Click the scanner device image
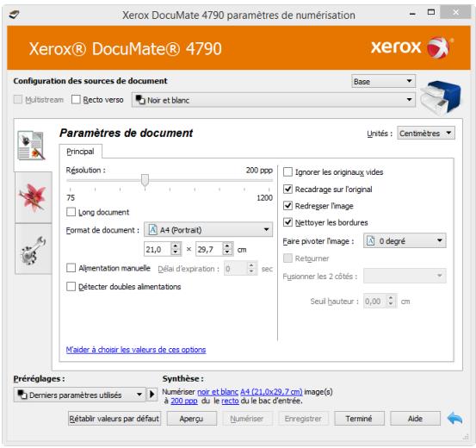Screen dimensions: 476x448 [x=441, y=98]
